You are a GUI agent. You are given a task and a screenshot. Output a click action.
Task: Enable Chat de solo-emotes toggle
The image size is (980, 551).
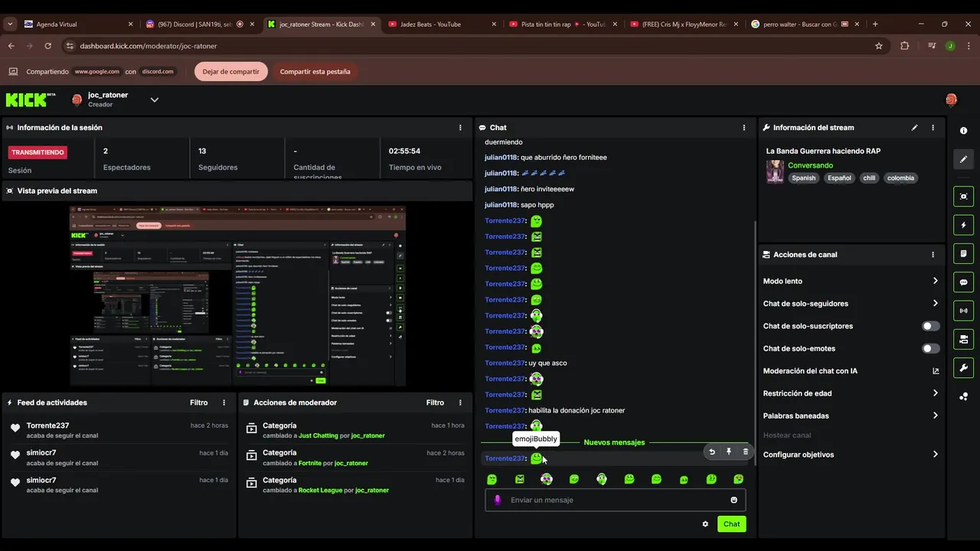pos(930,348)
